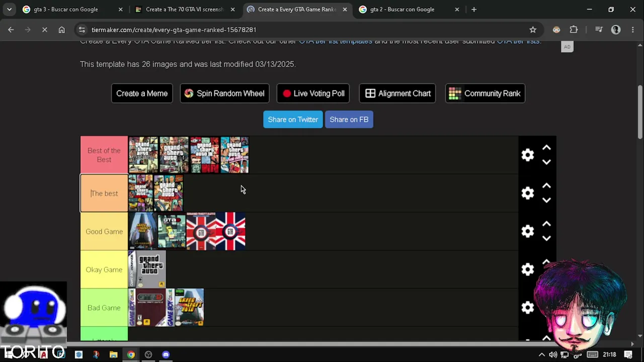Edit the Good Game tier label
Image resolution: width=644 pixels, height=362 pixels.
104,231
